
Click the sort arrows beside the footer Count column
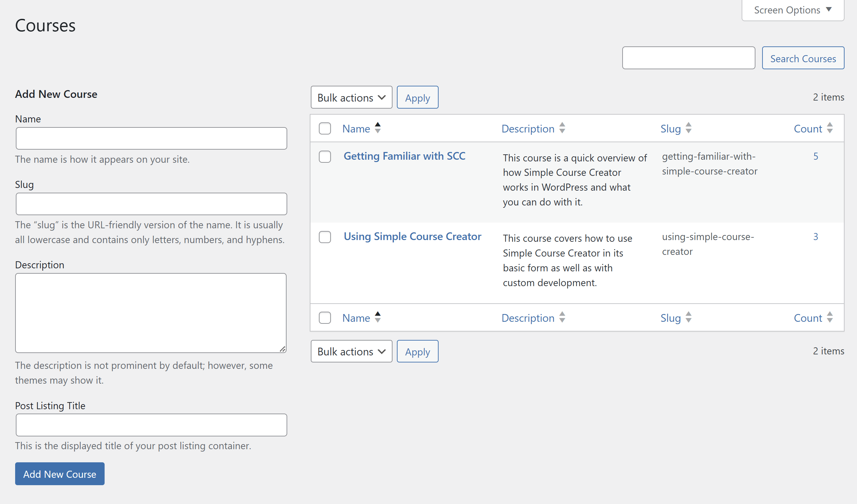830,317
